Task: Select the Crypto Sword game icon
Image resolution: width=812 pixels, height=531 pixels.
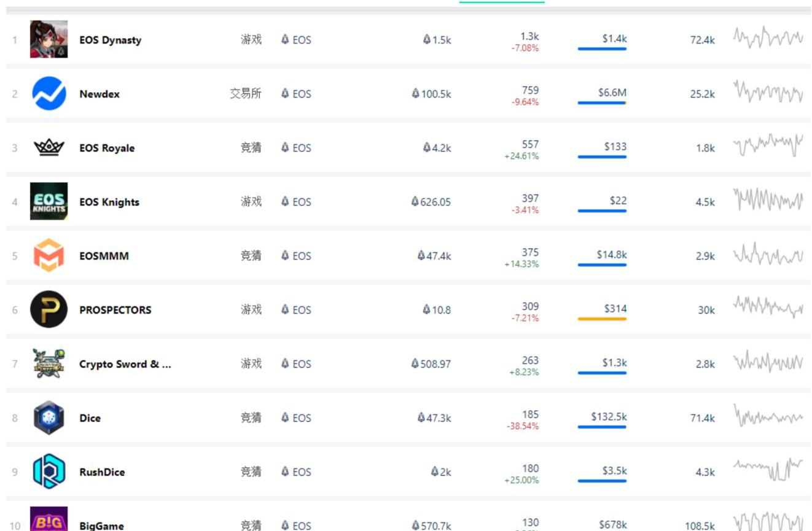Action: (49, 363)
